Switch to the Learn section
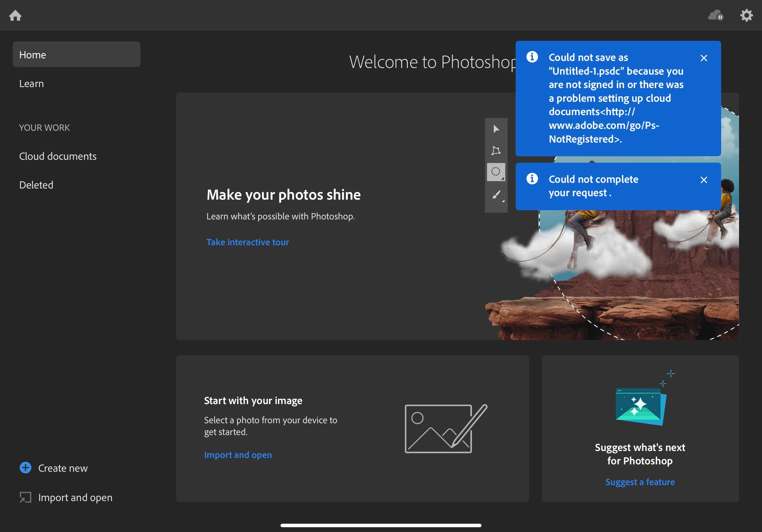 32,84
